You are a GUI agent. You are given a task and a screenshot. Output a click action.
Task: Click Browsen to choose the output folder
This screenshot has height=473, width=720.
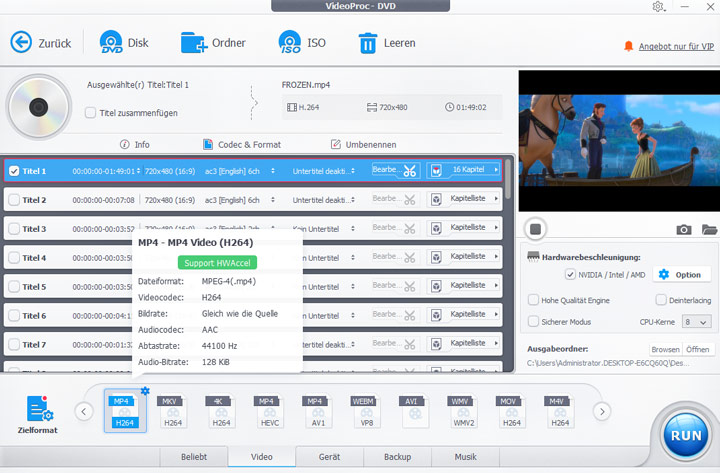(665, 349)
